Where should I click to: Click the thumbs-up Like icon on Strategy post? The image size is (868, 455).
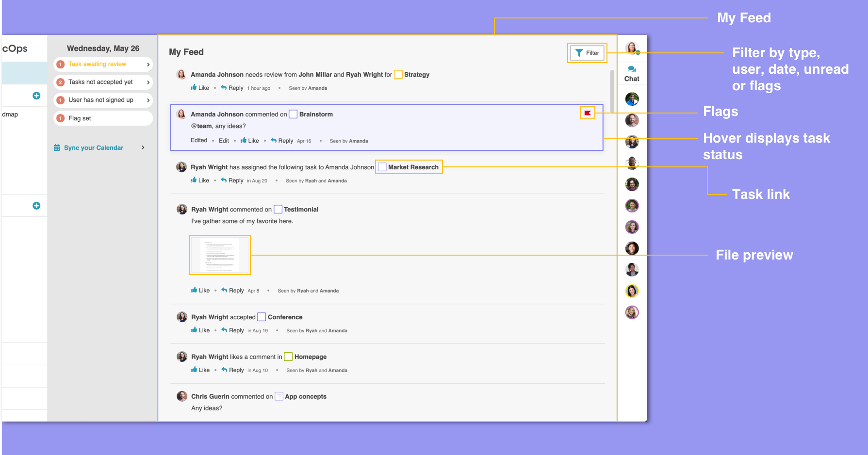pos(194,88)
